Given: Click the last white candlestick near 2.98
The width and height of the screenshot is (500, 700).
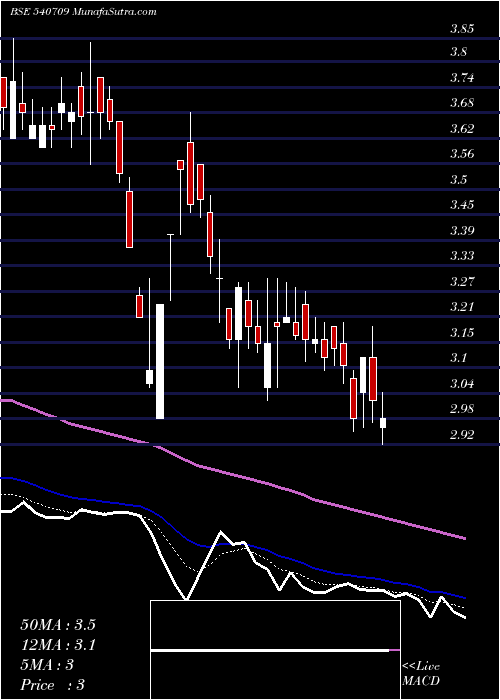Looking at the screenshot, I should [x=383, y=423].
